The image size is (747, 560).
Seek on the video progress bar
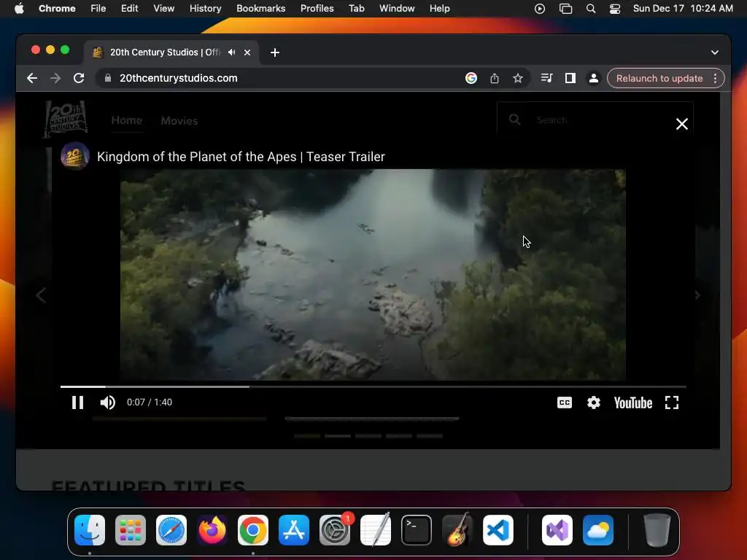pos(373,386)
